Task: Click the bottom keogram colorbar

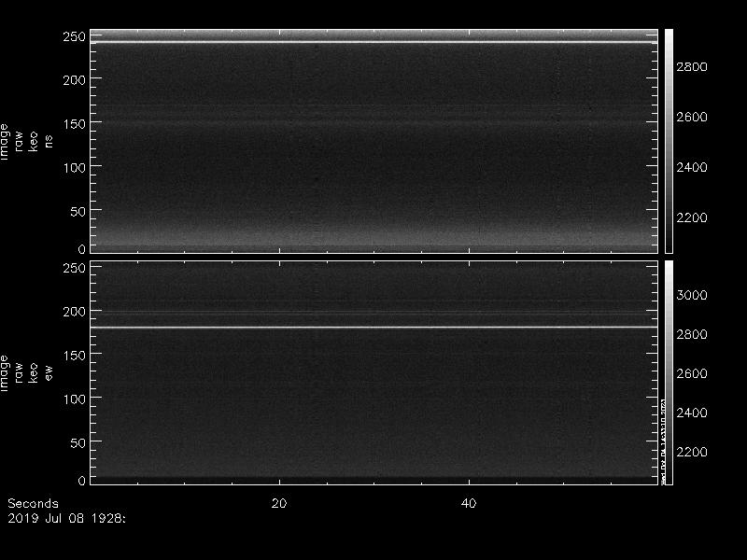Action: pyautogui.click(x=669, y=371)
